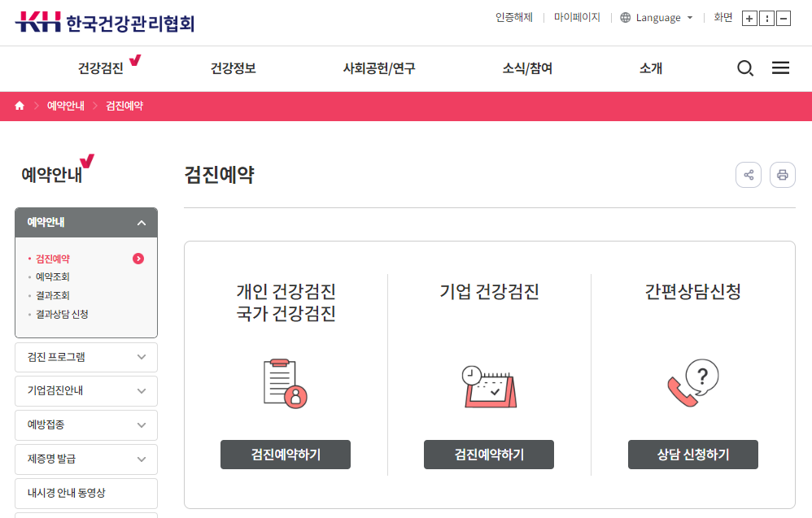Open the Language dropdown
The image size is (812, 518).
coord(656,17)
